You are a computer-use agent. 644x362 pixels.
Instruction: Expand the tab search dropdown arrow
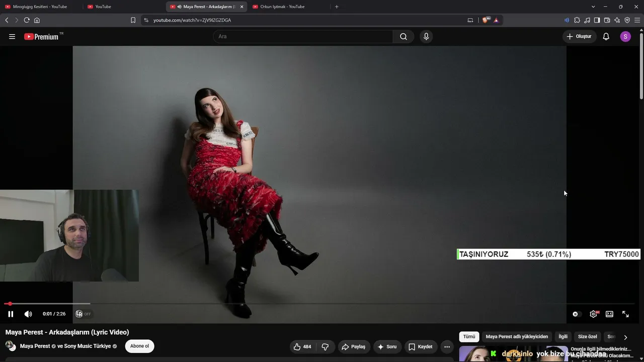pyautogui.click(x=593, y=7)
